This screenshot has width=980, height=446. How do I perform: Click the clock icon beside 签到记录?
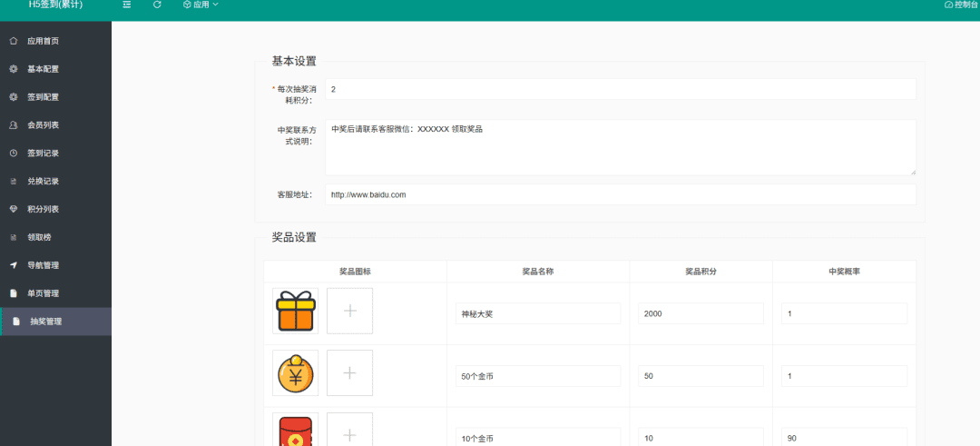coord(14,154)
